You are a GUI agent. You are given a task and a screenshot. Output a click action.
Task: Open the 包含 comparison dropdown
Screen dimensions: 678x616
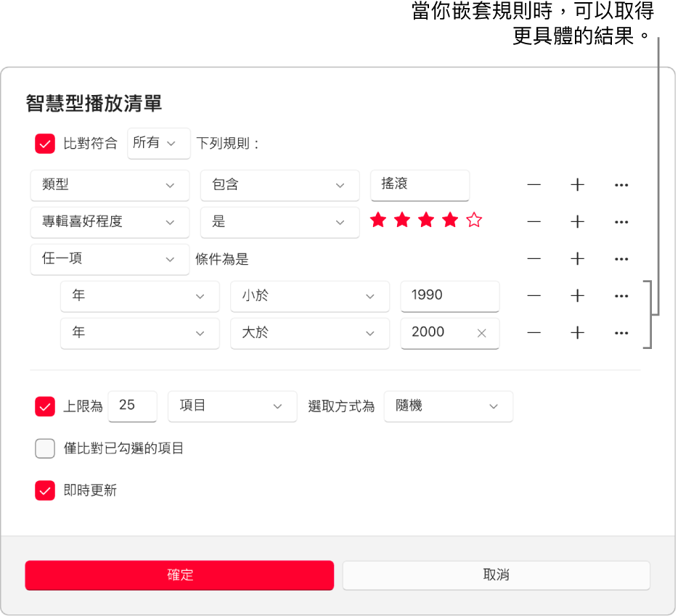click(x=279, y=185)
